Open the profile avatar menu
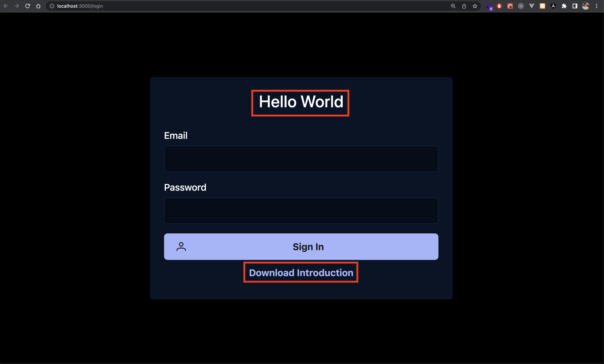 (586, 6)
